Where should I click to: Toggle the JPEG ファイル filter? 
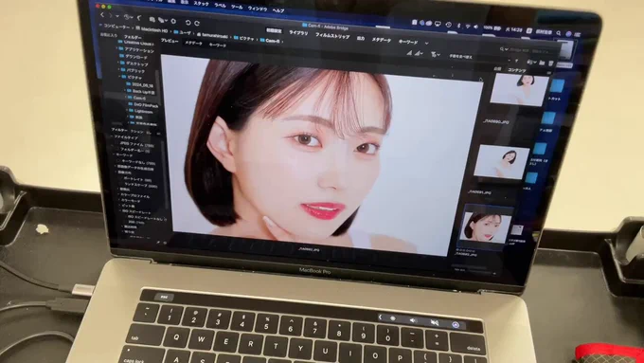(136, 144)
